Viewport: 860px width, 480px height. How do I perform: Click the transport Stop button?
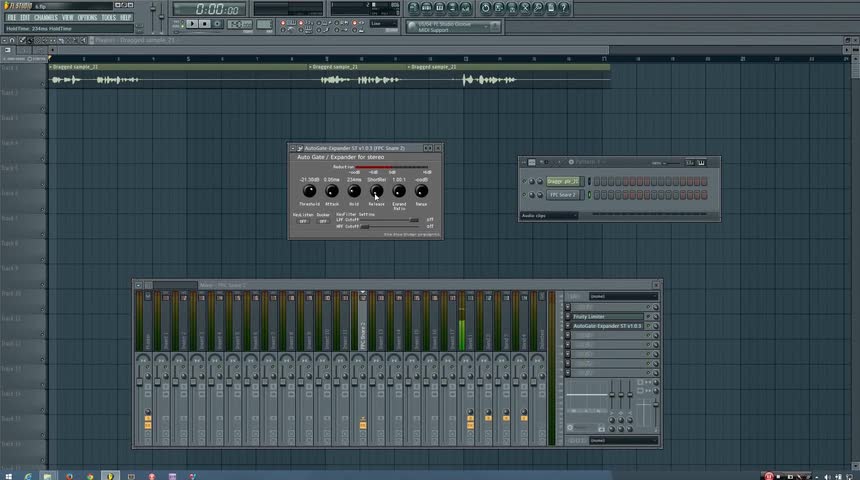tap(205, 24)
